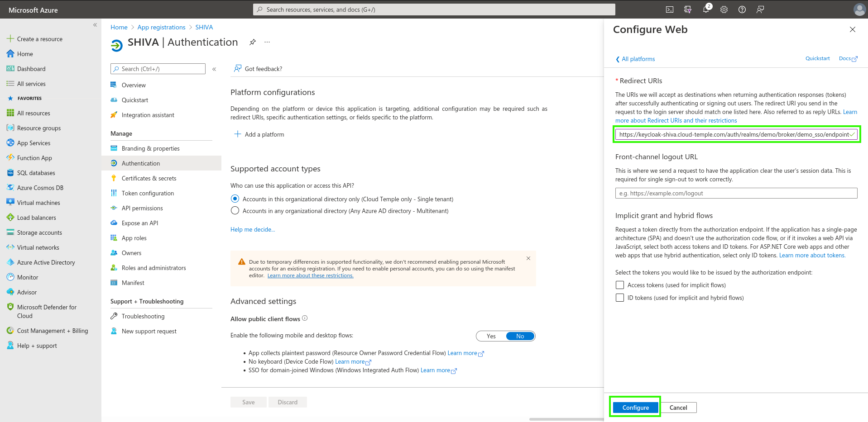Collapse the SHIVA resource menu
Screen dimensions: 868x422
tap(214, 69)
